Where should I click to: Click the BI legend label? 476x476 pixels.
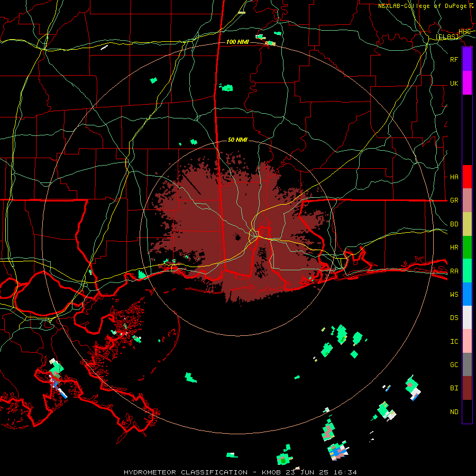[x=454, y=388]
